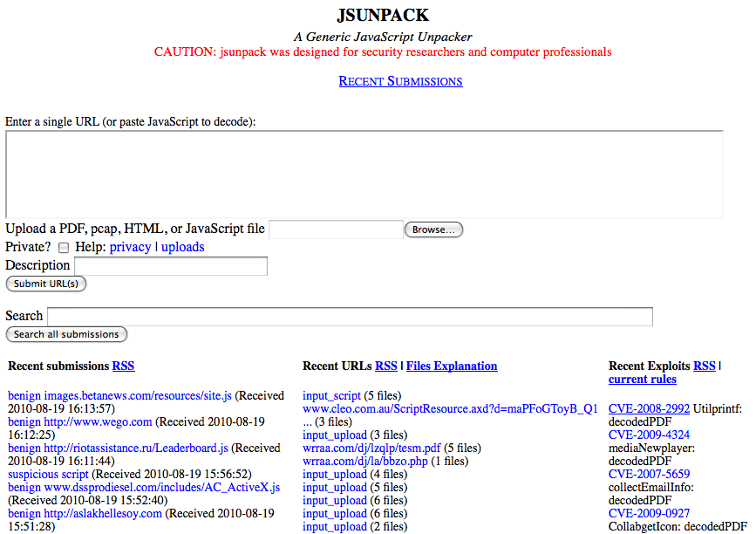
Task: Open the benign images.betanews.com submission
Action: [119, 396]
